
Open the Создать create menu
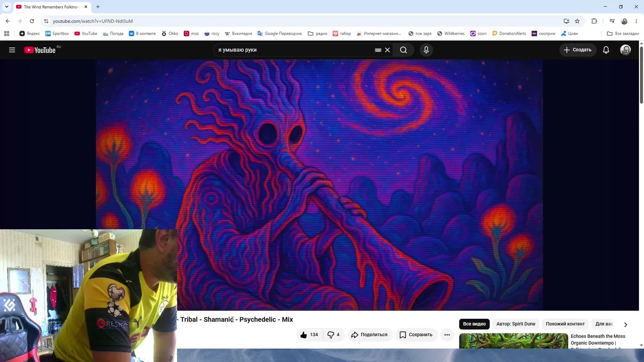coord(578,50)
